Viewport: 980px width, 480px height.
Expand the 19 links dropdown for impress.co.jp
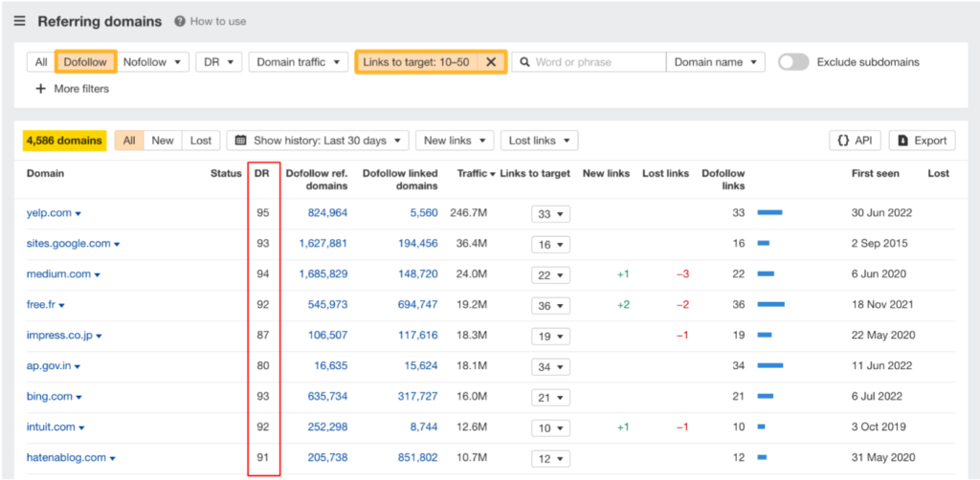coord(550,337)
